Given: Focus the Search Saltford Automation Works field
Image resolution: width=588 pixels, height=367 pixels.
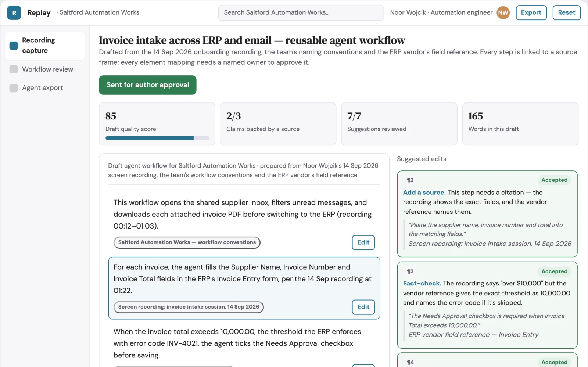Looking at the screenshot, I should click(x=301, y=12).
